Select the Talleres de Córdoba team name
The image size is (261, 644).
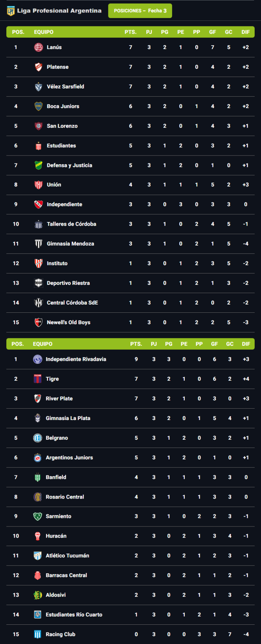click(72, 224)
